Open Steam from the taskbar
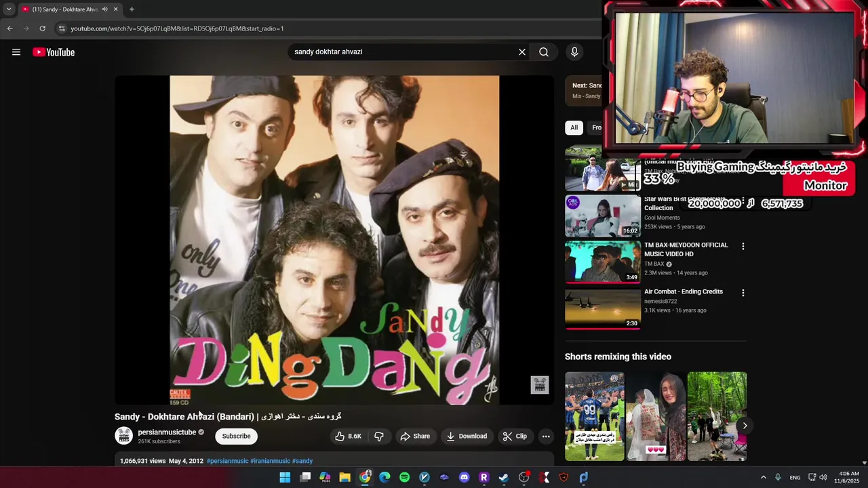This screenshot has height=488, width=868. [x=504, y=477]
